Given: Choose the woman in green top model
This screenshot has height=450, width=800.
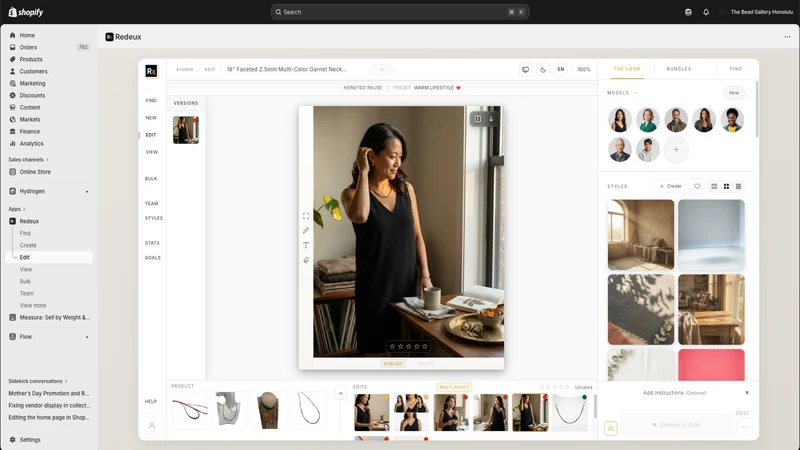Looking at the screenshot, I should [x=647, y=120].
